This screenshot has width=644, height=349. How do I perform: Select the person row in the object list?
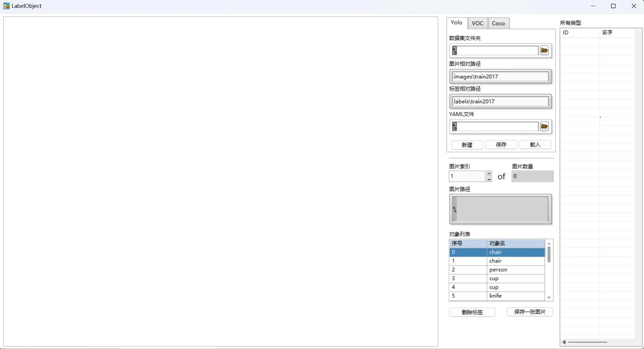click(498, 270)
